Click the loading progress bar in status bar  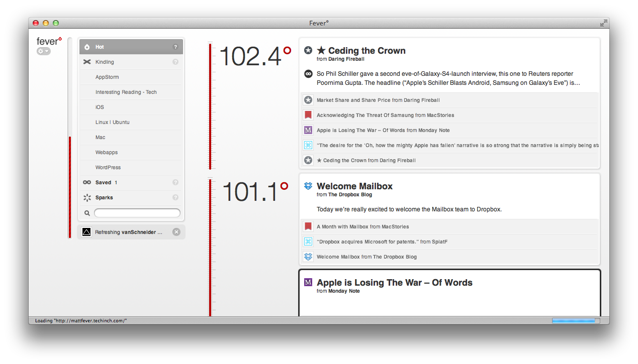click(x=575, y=320)
